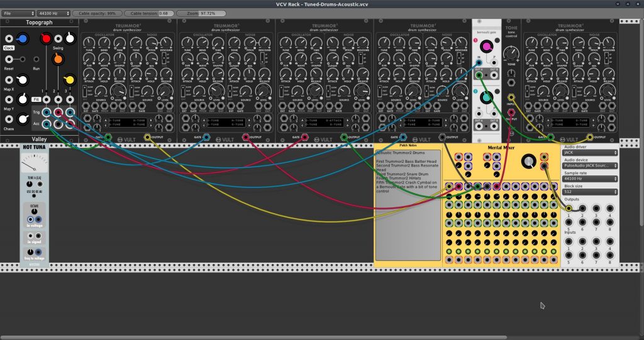Click the pink Bernoulli gate probability knob
The image size is (644, 340).
(486, 47)
